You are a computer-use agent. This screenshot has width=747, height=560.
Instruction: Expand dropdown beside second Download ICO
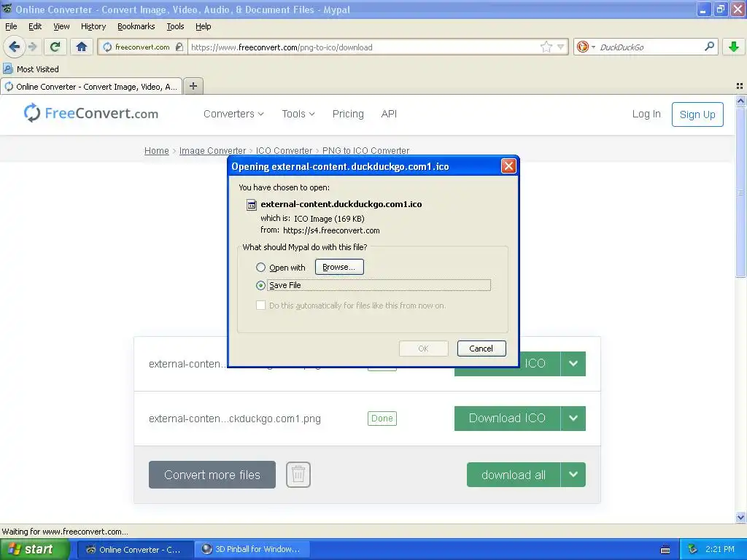(x=573, y=418)
